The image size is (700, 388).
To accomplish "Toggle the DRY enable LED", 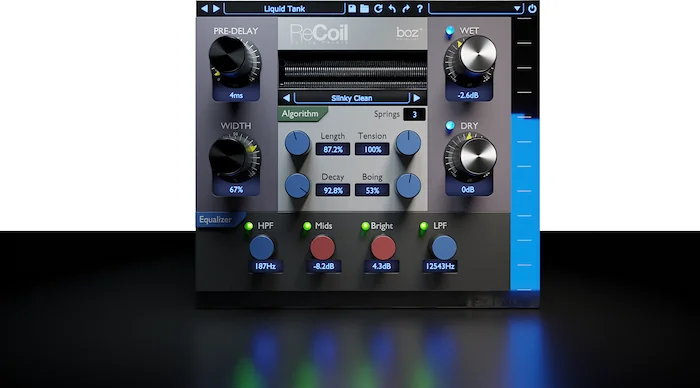I will coord(450,125).
